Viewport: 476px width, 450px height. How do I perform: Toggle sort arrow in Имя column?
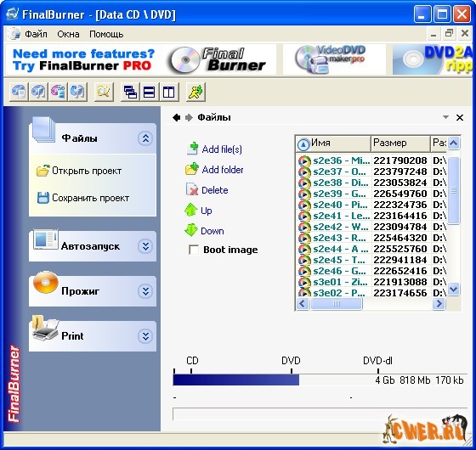click(303, 144)
